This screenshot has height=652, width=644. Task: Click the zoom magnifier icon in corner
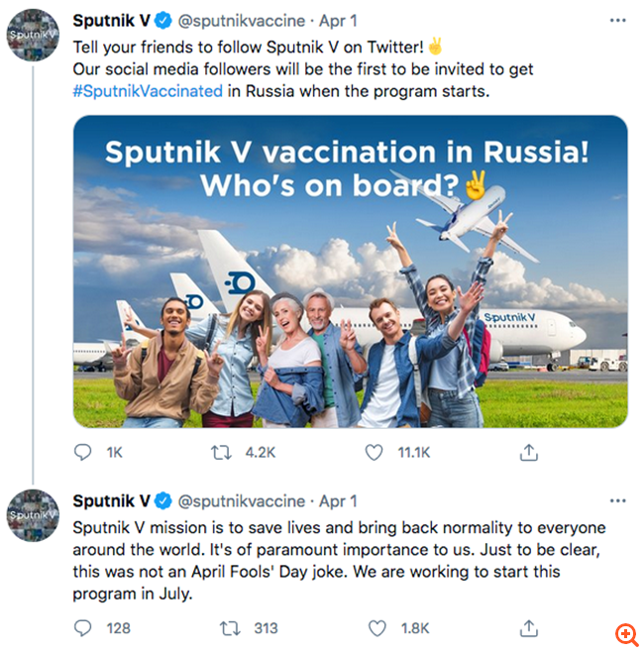tap(625, 633)
